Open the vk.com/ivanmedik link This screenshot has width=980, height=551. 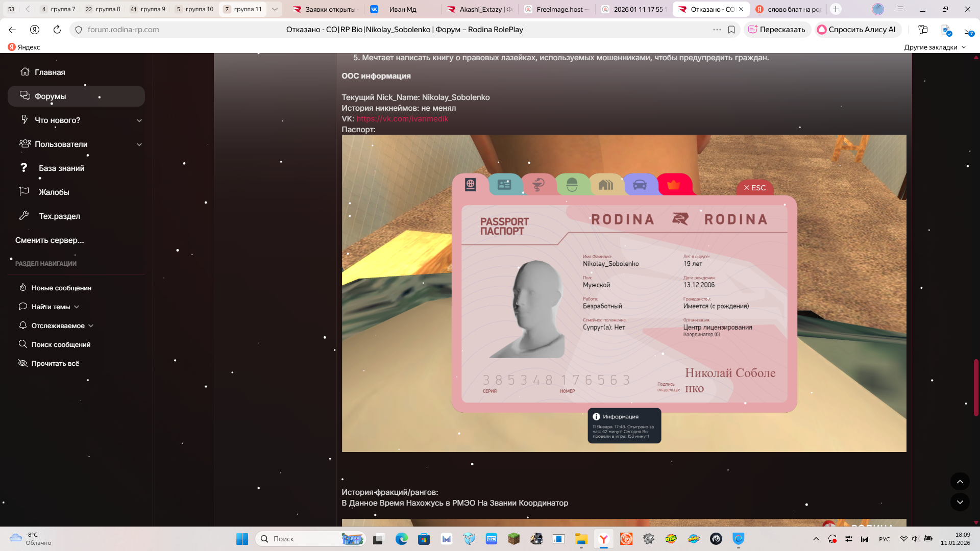point(402,119)
